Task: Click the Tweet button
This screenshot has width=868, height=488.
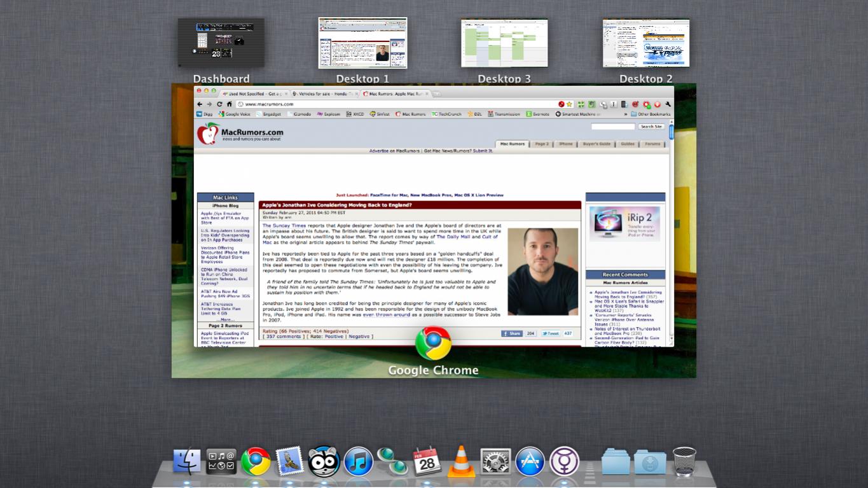Action: click(x=551, y=333)
